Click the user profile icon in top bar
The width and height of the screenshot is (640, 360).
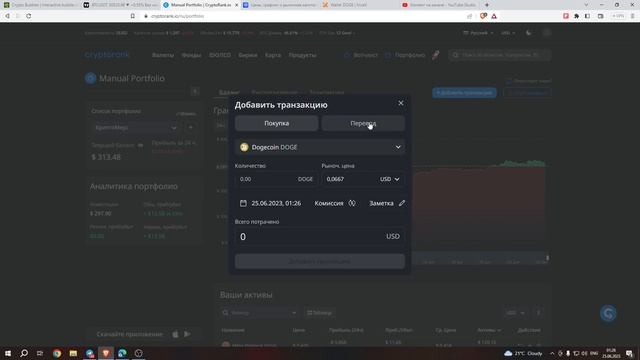pos(547,33)
